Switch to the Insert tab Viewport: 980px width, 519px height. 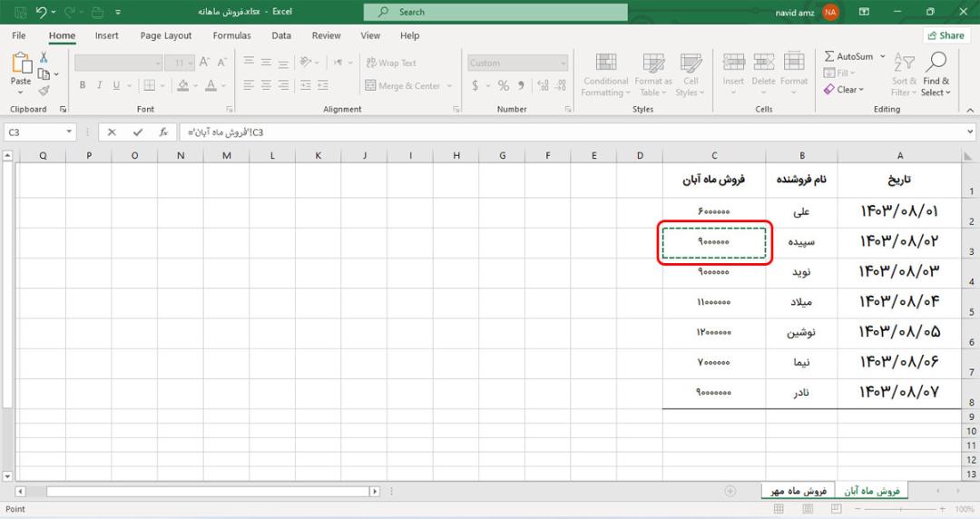click(106, 35)
